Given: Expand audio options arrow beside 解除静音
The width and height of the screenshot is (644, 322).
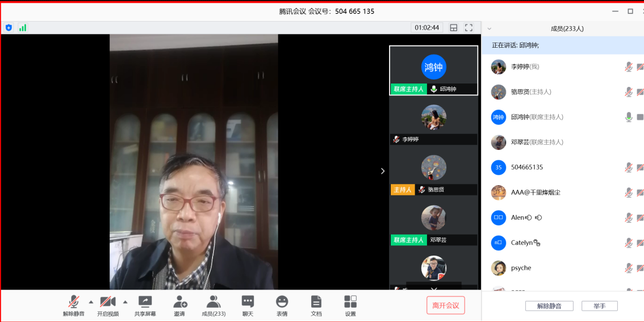Looking at the screenshot, I should point(91,302).
